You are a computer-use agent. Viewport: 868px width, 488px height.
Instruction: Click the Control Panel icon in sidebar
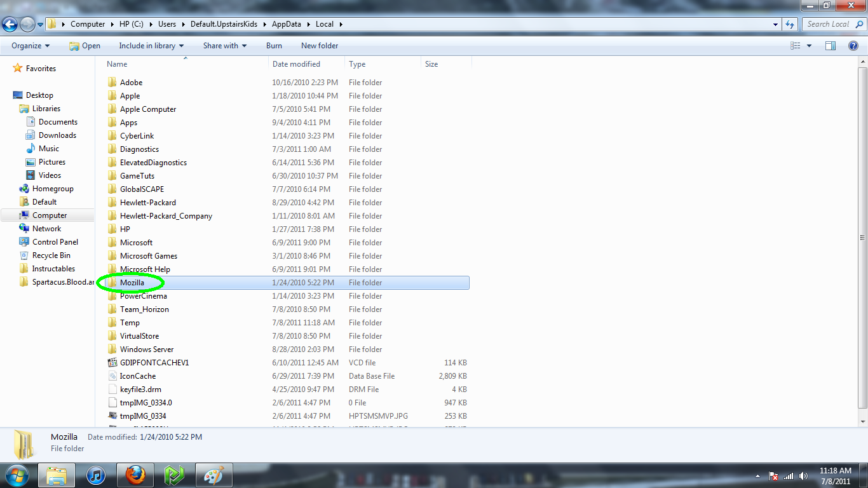[x=24, y=242]
